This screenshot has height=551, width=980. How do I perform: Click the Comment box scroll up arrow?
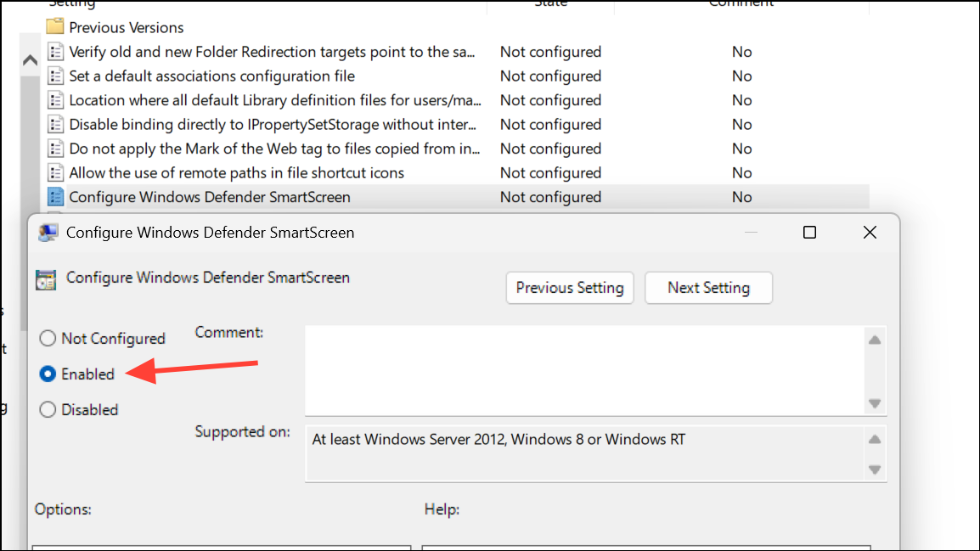click(875, 340)
